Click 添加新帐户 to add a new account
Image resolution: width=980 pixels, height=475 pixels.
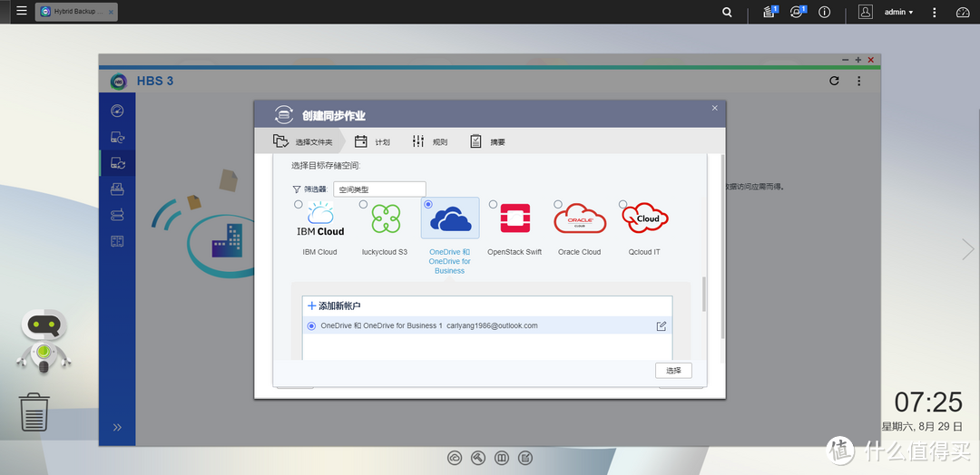(334, 305)
